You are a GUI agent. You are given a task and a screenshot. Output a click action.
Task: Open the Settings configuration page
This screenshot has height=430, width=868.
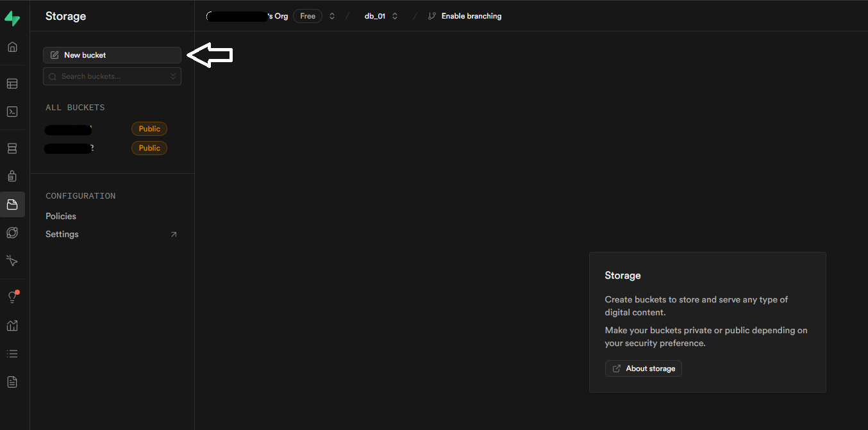[62, 234]
